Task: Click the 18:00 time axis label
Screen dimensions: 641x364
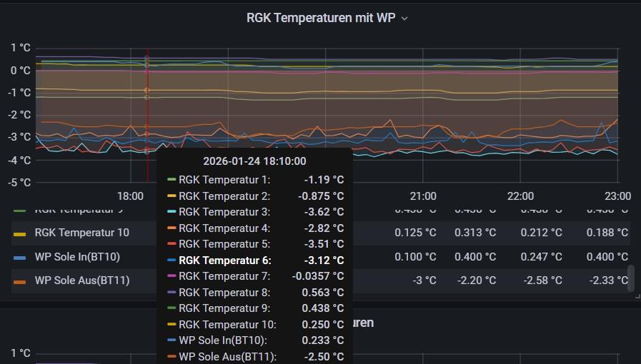Action: click(130, 196)
